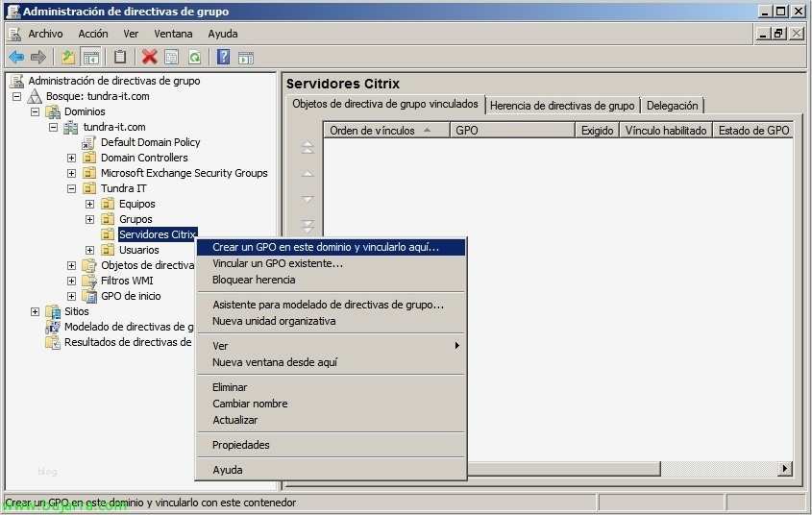812x515 pixels.
Task: Collapse the Dominios tree node
Action: click(x=36, y=111)
